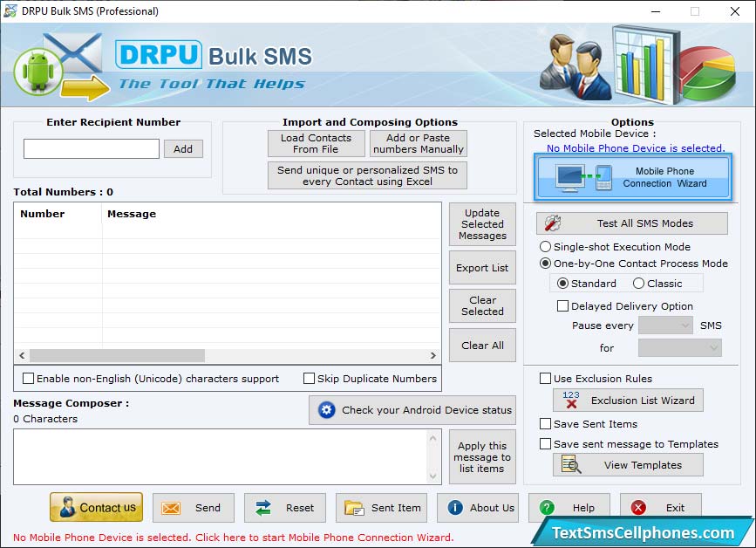Enable Delayed Delivery Option checkbox
The image size is (756, 548).
click(x=562, y=305)
